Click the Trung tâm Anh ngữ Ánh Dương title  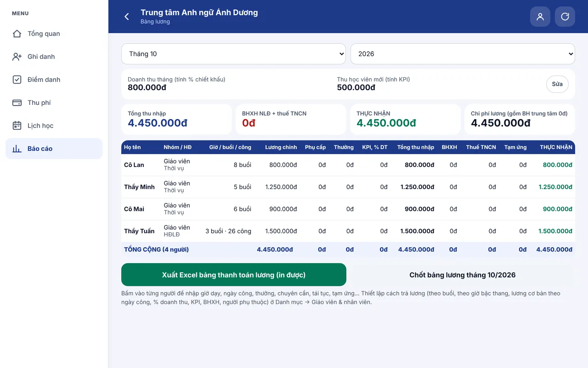point(199,12)
